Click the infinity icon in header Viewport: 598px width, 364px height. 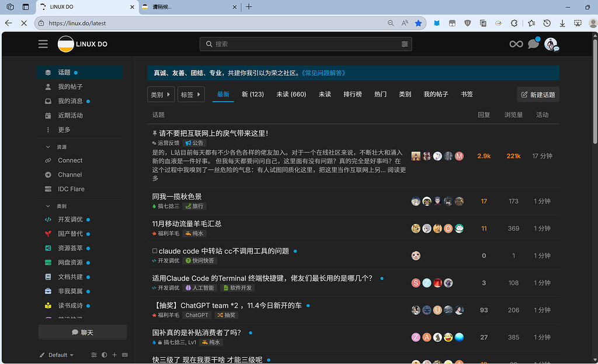pos(516,44)
